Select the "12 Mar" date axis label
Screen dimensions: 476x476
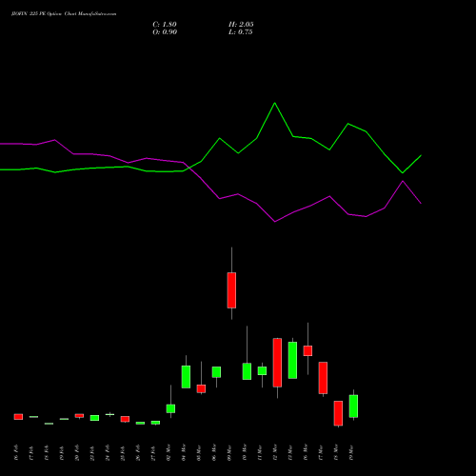275,452
